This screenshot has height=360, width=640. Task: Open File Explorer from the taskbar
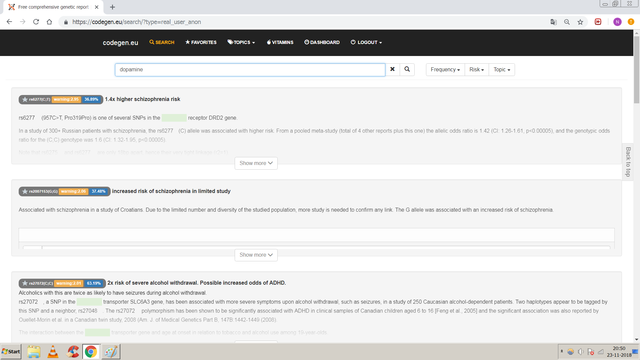pos(33,351)
